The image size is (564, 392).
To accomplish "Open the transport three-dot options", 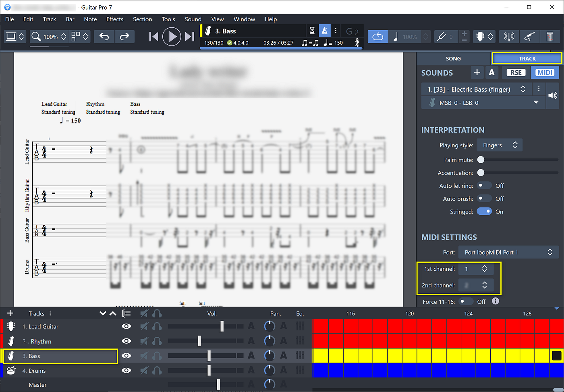I will click(336, 31).
